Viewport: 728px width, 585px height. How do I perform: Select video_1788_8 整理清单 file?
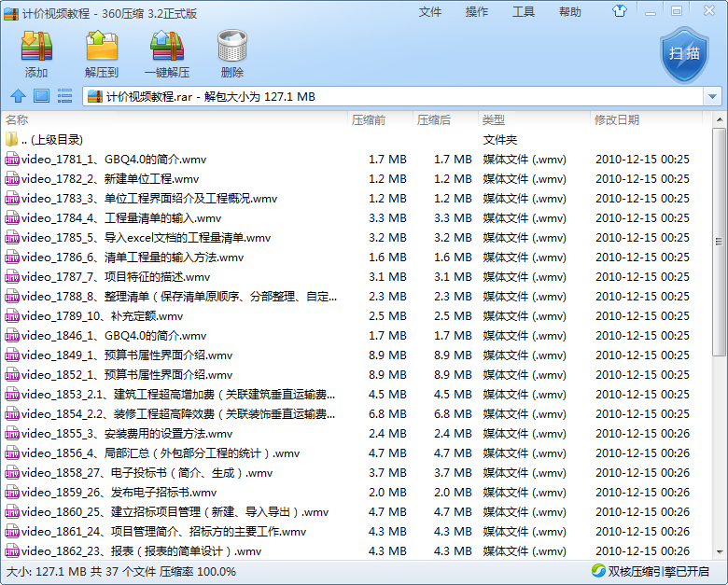pos(356,296)
